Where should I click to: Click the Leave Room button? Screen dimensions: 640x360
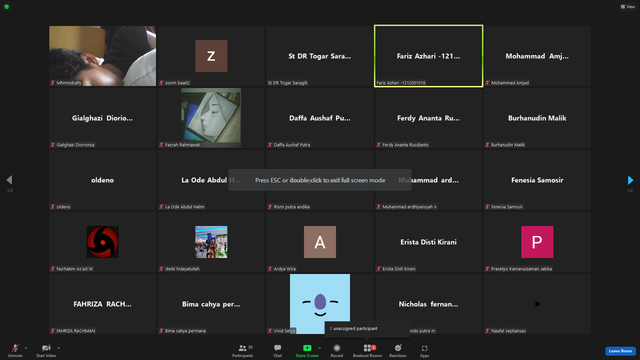click(x=620, y=351)
